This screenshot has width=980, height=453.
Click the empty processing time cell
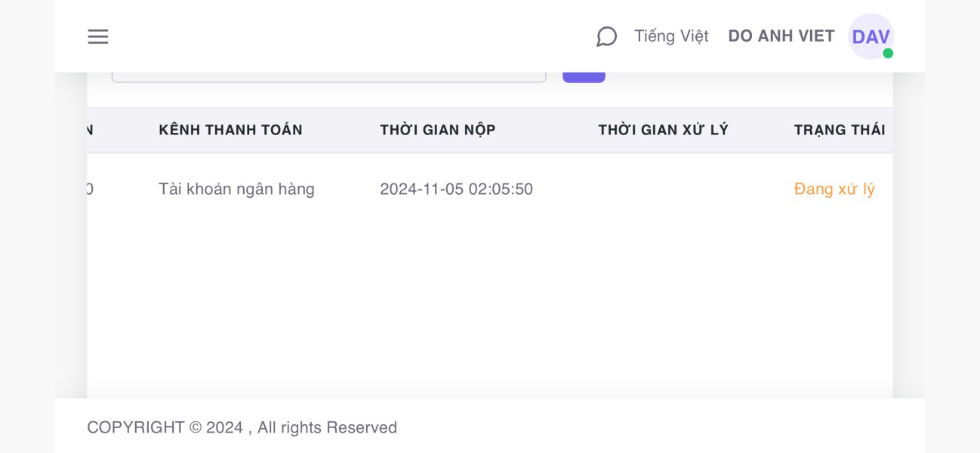pos(663,189)
